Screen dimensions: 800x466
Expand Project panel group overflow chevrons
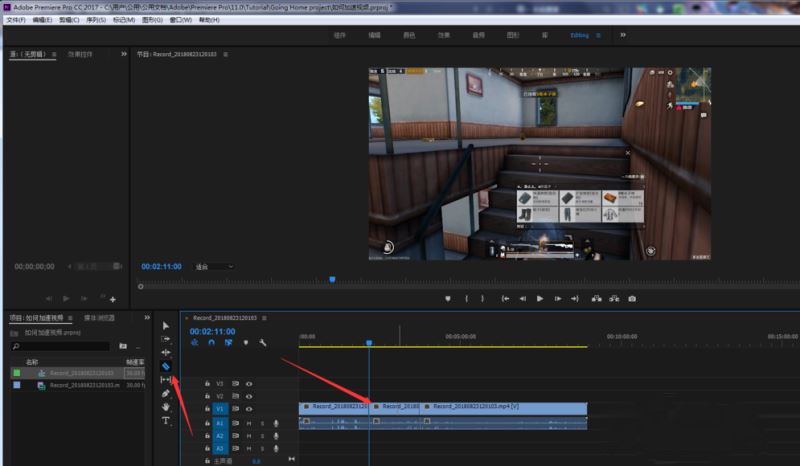[147, 317]
